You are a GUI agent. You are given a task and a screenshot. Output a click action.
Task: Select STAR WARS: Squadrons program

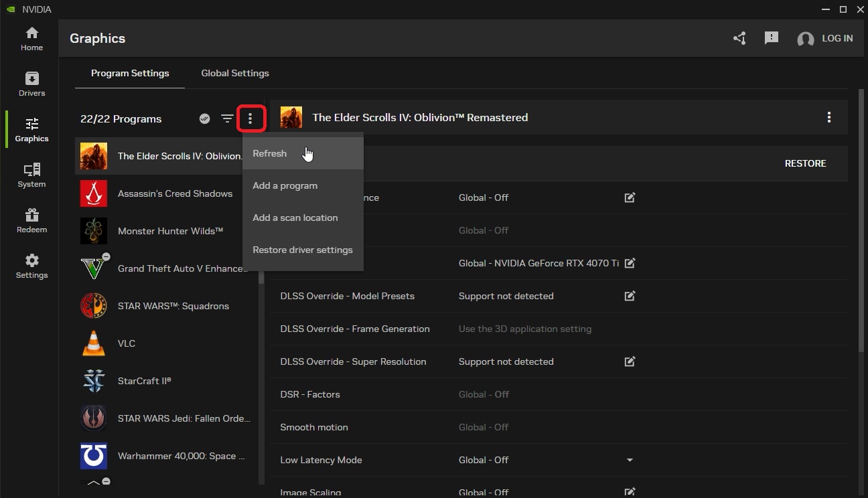pyautogui.click(x=166, y=306)
